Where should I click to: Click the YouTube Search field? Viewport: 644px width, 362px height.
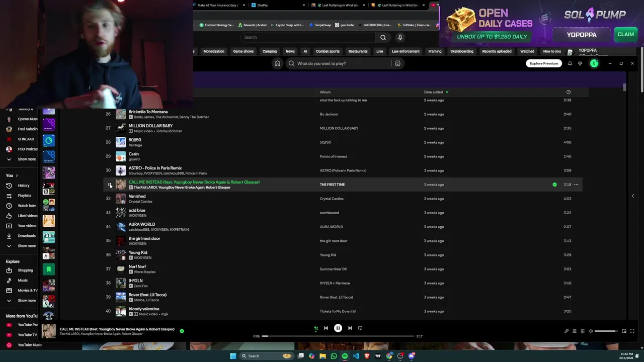307,37
